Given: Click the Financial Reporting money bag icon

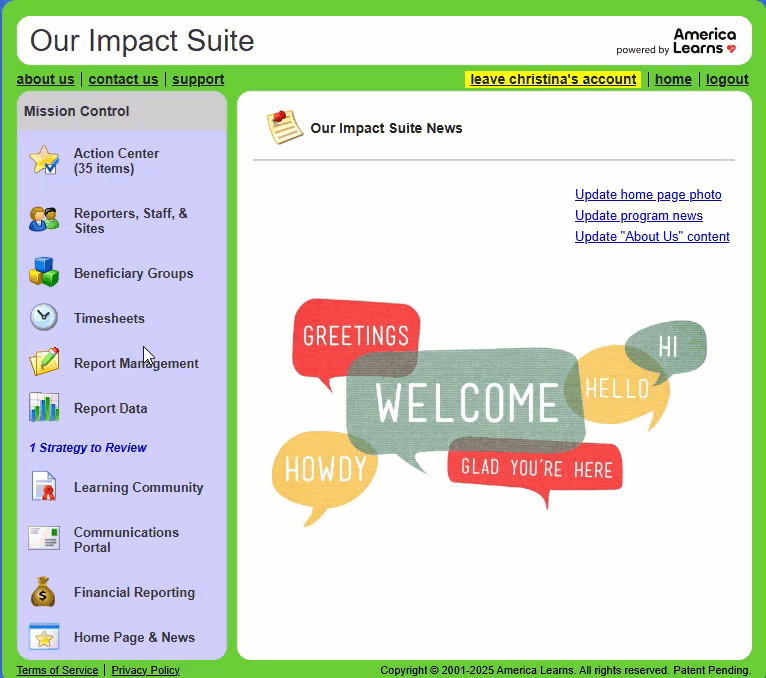Looking at the screenshot, I should [x=44, y=592].
